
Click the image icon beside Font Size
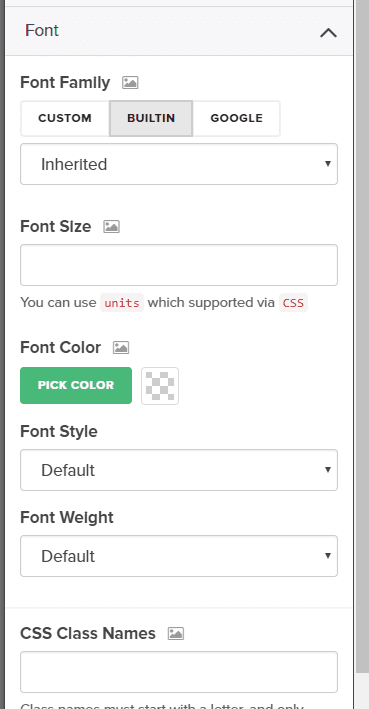pos(111,226)
